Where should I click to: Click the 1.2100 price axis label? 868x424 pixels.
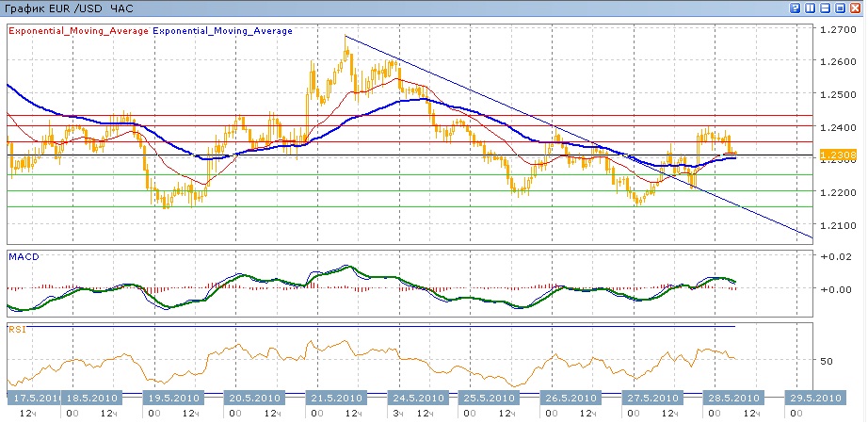coord(837,225)
